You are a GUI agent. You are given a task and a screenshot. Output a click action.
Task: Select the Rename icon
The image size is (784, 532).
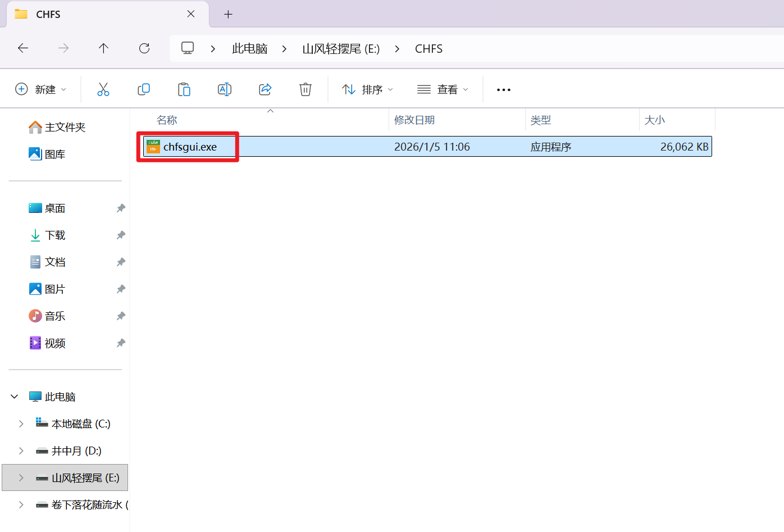(x=224, y=89)
